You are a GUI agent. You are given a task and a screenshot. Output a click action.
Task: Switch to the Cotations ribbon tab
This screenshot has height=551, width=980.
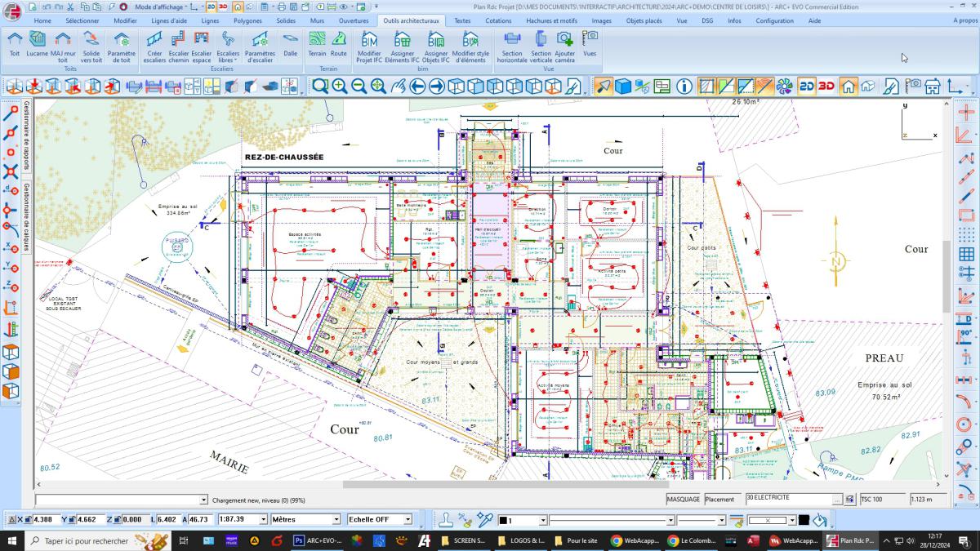tap(498, 20)
